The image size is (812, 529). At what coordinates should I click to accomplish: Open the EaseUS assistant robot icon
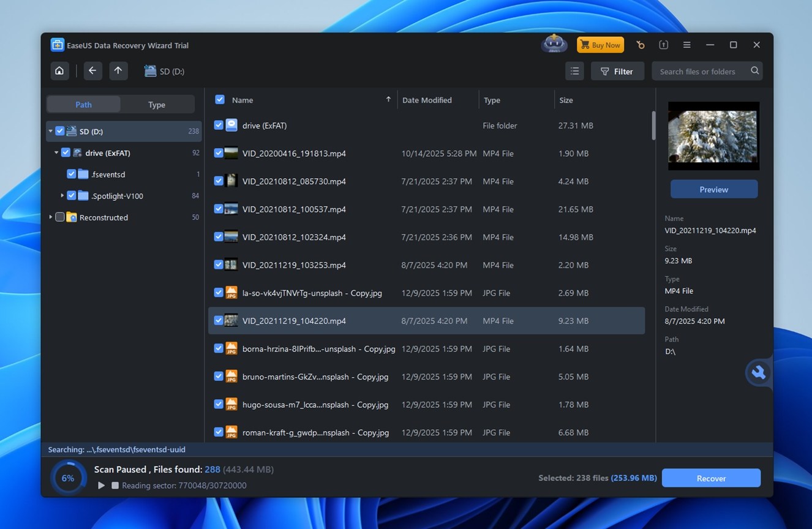(x=554, y=43)
